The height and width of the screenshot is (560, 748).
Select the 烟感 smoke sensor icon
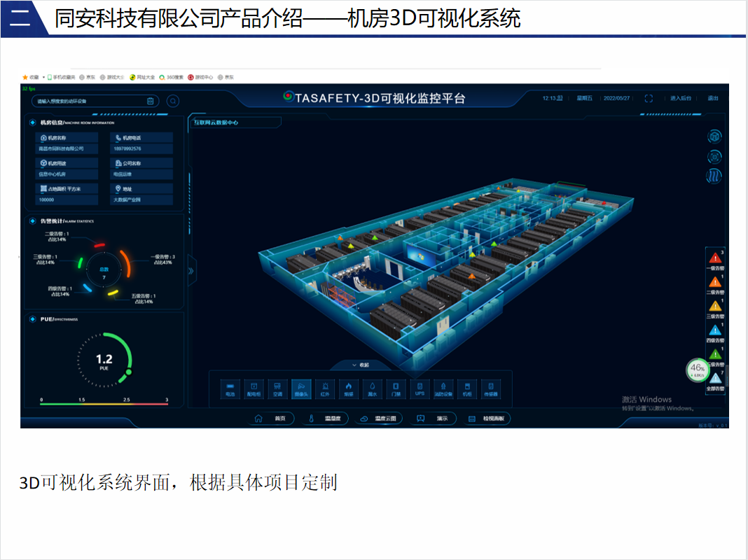(x=348, y=388)
